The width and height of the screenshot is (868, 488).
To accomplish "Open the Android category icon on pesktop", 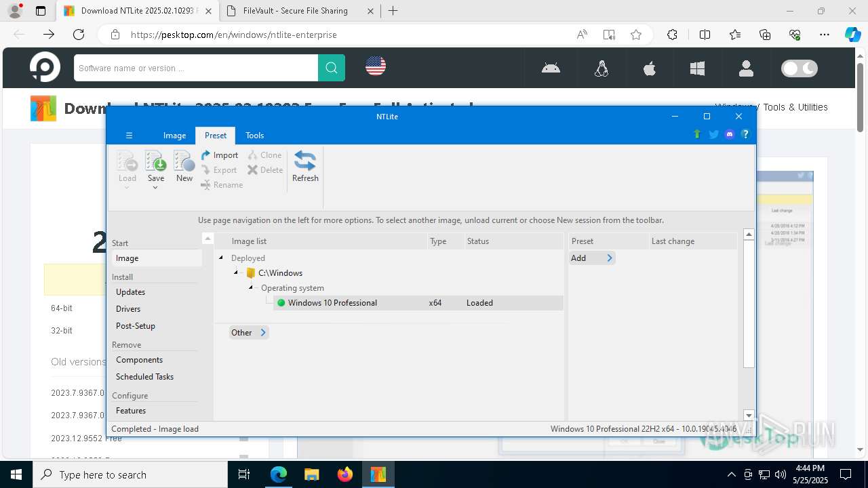I will tap(551, 68).
